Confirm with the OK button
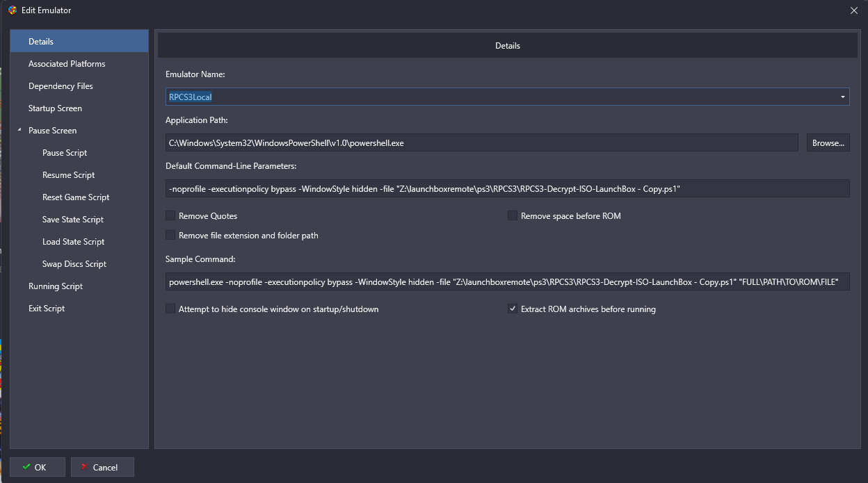The image size is (868, 483). (38, 467)
